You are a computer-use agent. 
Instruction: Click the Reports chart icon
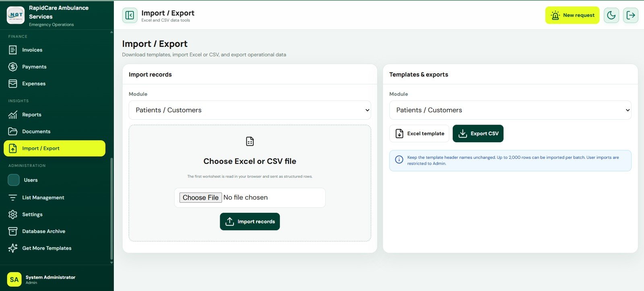coord(13,115)
